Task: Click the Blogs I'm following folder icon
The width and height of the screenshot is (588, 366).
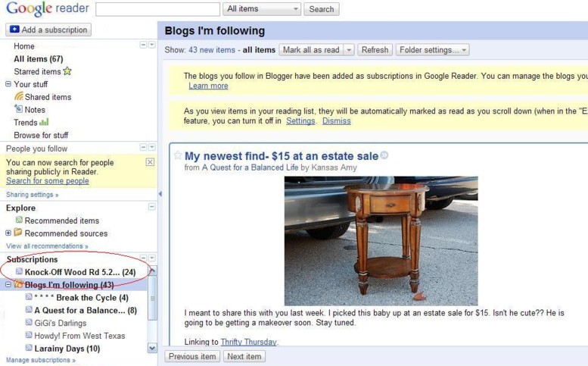Action: coord(18,285)
